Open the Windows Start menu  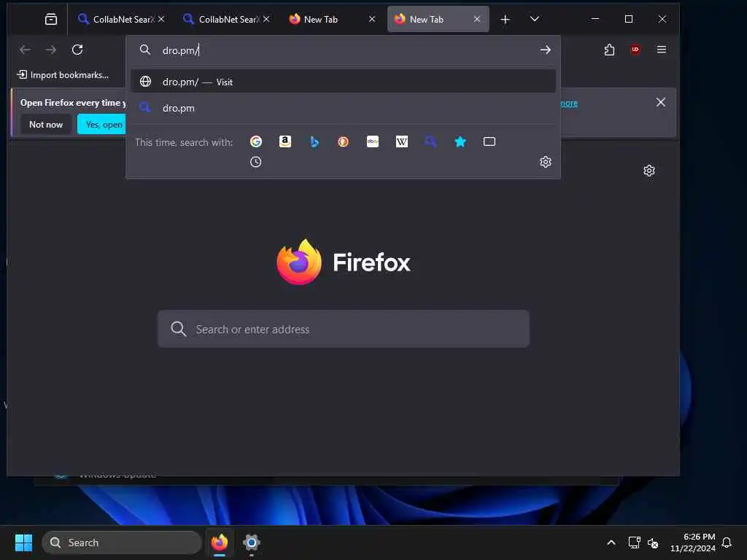[23, 542]
